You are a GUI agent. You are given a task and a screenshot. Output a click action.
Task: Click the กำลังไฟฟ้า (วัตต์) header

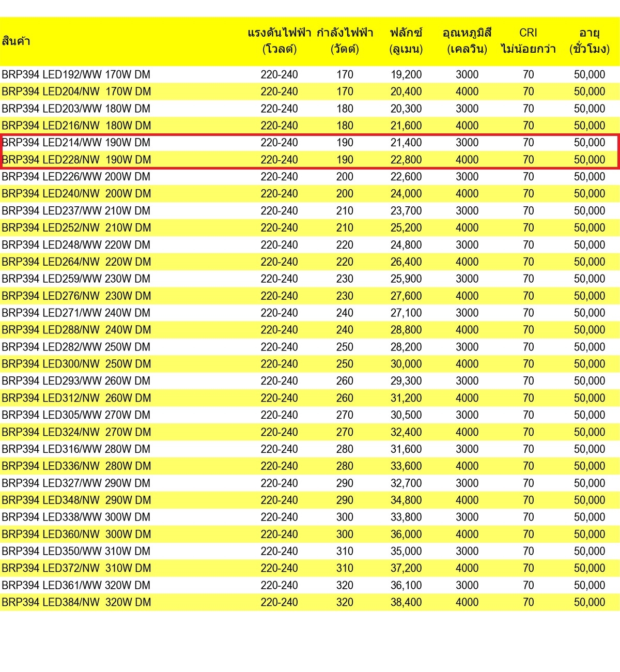click(345, 41)
